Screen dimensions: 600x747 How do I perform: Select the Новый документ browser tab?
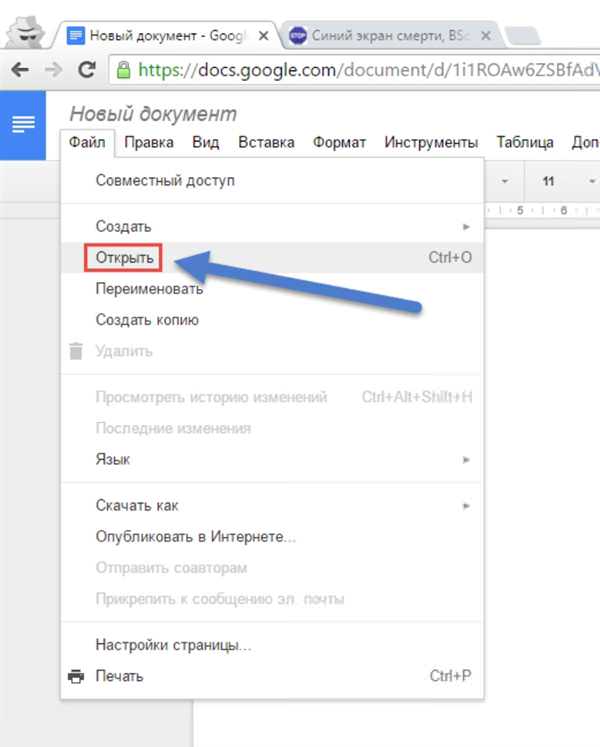pos(167,35)
